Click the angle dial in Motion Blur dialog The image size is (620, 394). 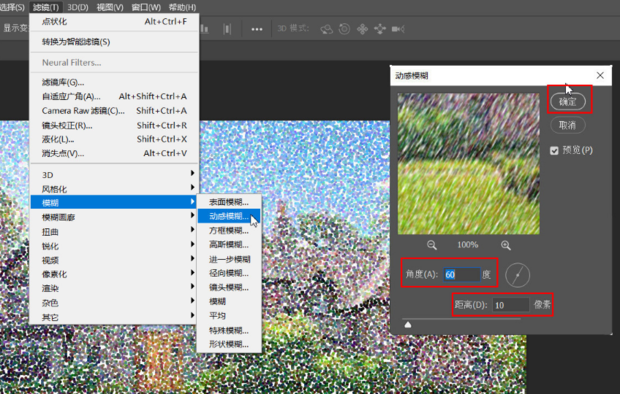(x=517, y=275)
